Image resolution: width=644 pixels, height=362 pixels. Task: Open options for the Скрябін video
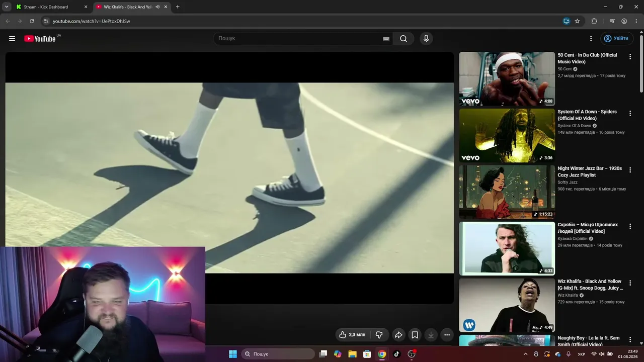click(x=630, y=227)
